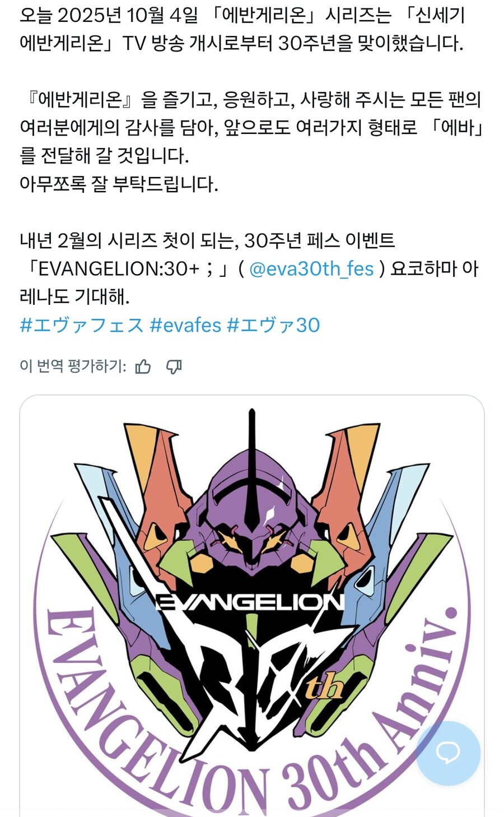Tap the white EVANGELION logo text in image
Screen dimensions: 504x817
[250, 601]
